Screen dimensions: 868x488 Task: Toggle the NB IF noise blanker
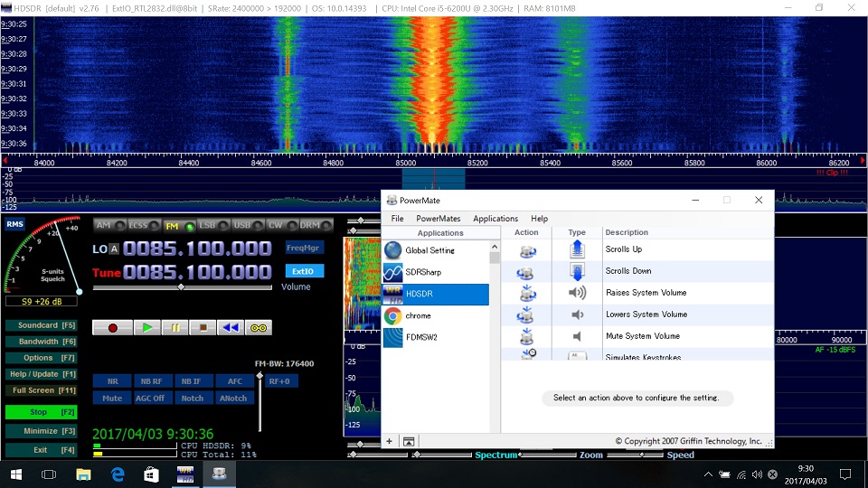click(192, 381)
